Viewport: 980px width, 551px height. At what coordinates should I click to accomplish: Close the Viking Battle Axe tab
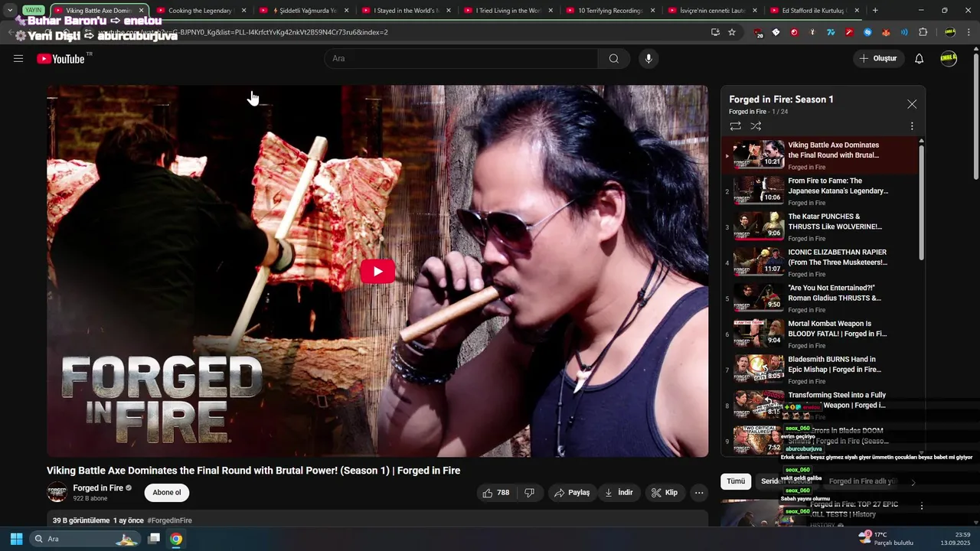141,11
